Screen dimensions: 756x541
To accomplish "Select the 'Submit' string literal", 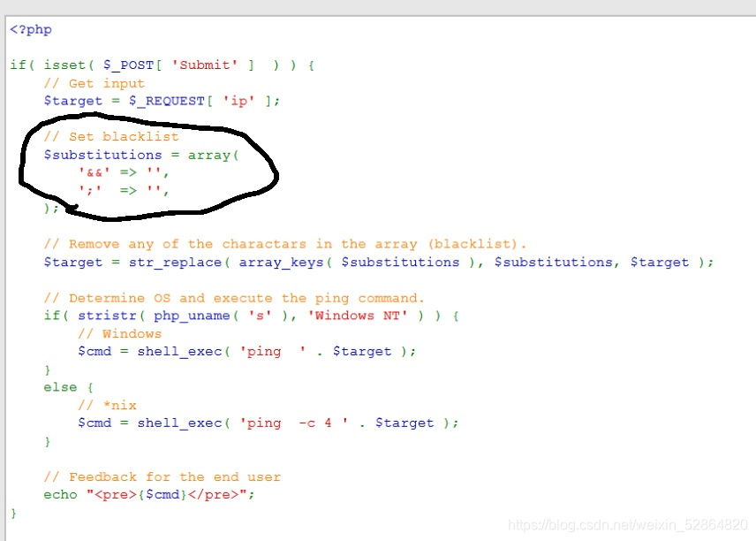I will pyautogui.click(x=204, y=65).
